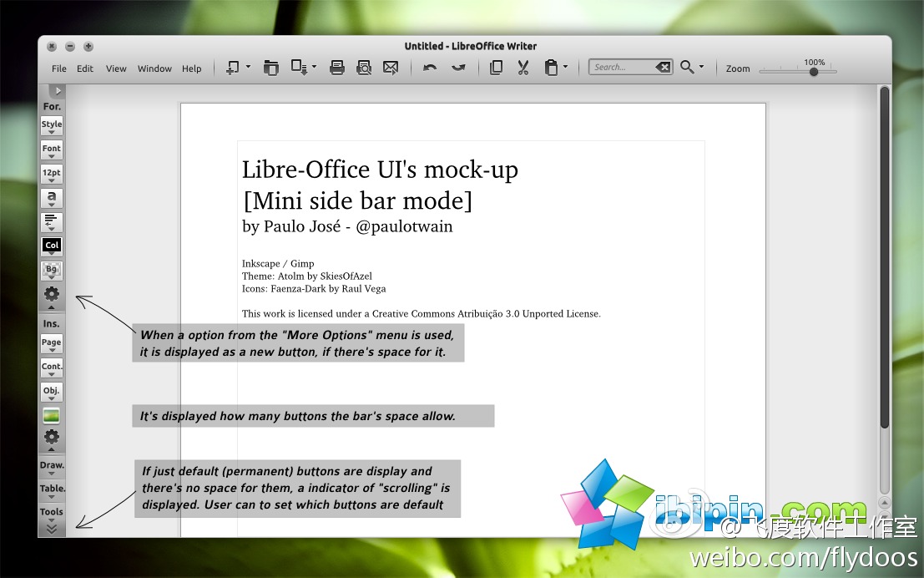The width and height of the screenshot is (924, 578).
Task: Open the Style dropdown in sidebar
Action: coord(51,125)
